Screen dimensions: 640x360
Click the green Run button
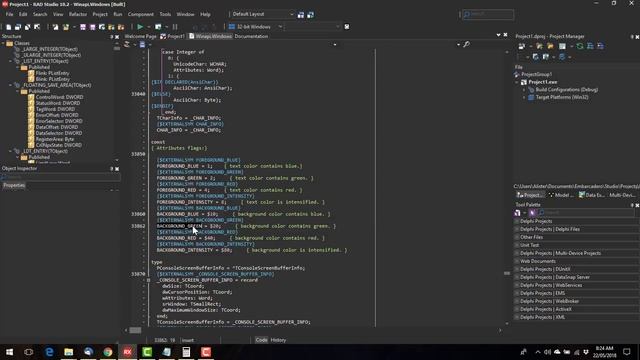(140, 27)
